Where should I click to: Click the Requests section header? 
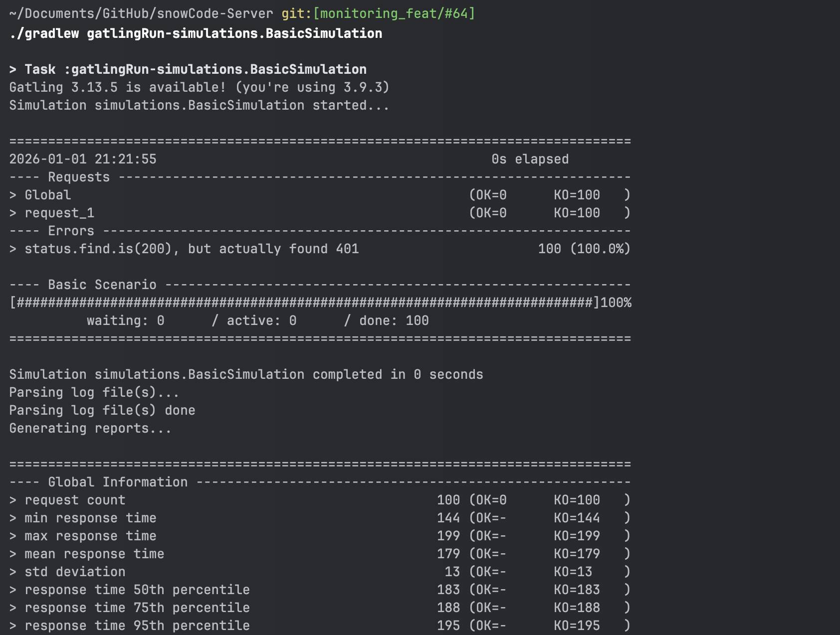coord(78,177)
